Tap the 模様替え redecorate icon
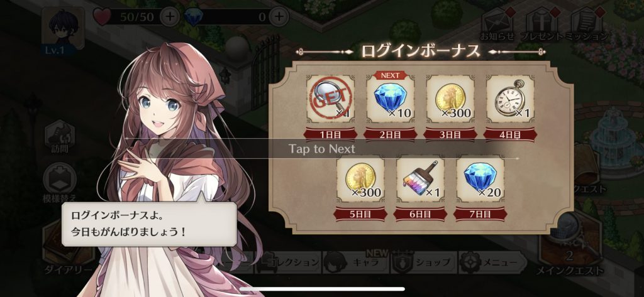The image size is (644, 297). click(x=61, y=183)
